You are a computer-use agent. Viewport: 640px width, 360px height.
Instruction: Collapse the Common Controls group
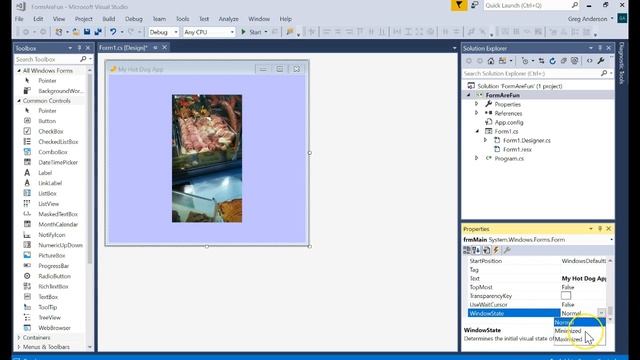tap(19, 101)
